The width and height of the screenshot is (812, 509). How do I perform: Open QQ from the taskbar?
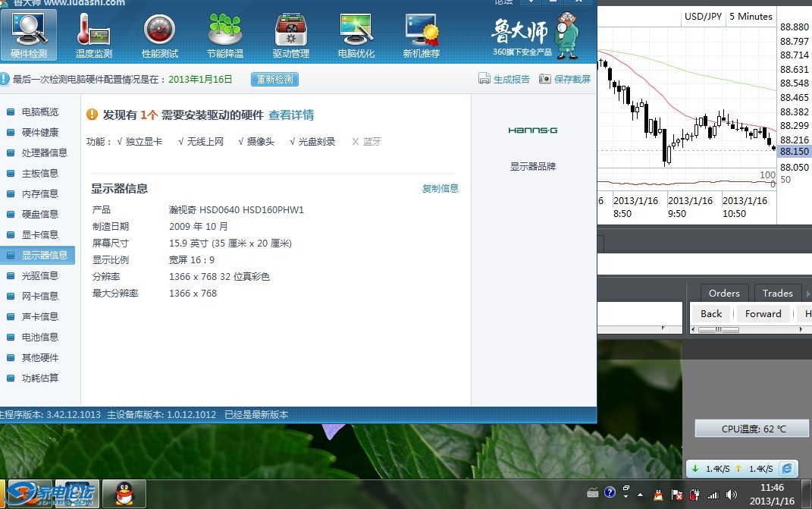point(124,493)
